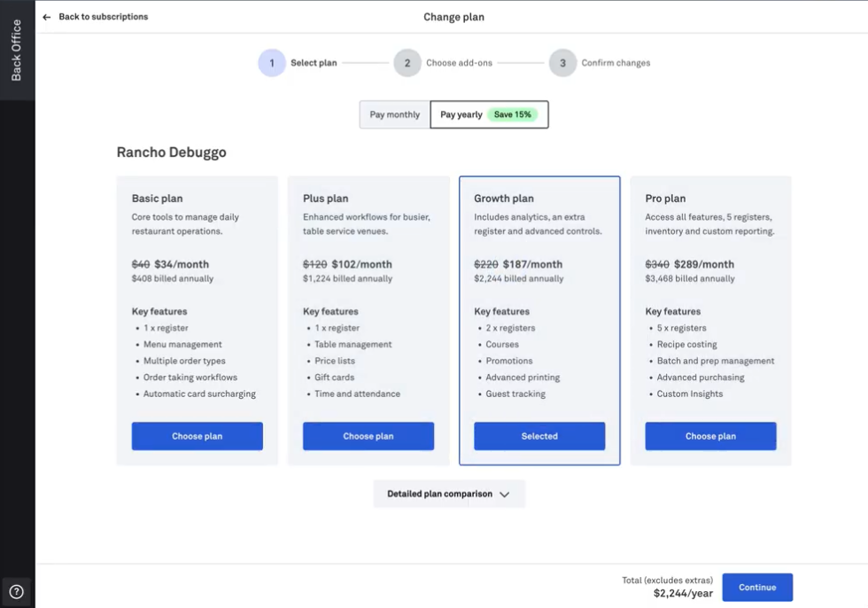Image resolution: width=868 pixels, height=608 pixels.
Task: Click 'Gift cards' feature item
Action: tap(335, 378)
